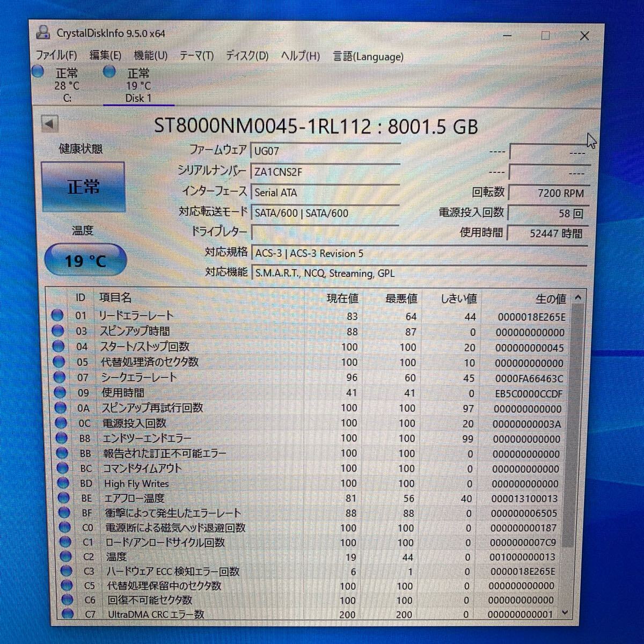The image size is (644, 644).
Task: Click the しきい値 column header
Action: (458, 298)
